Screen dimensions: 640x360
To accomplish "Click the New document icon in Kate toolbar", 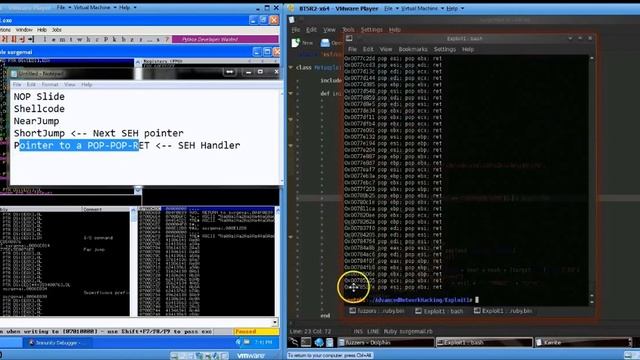I will (296, 42).
